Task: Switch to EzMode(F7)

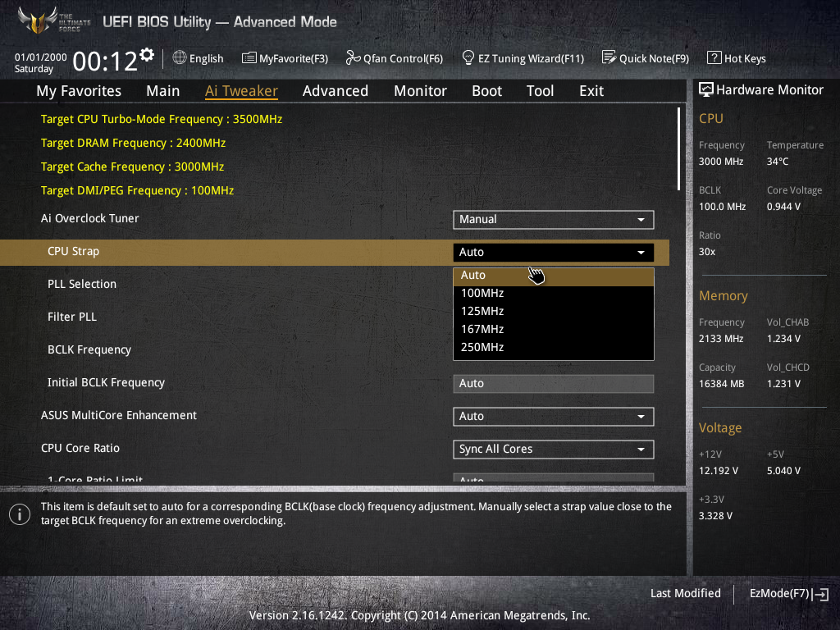Action: pyautogui.click(x=788, y=594)
